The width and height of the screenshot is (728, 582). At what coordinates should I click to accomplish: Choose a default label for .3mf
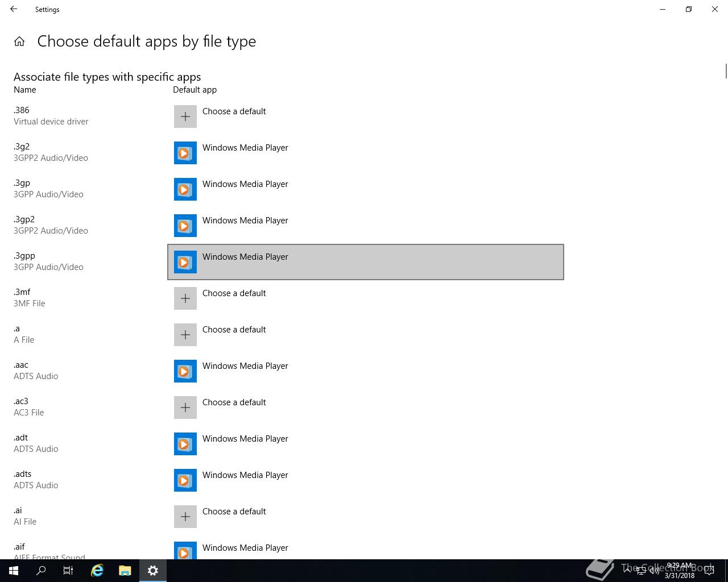click(234, 293)
